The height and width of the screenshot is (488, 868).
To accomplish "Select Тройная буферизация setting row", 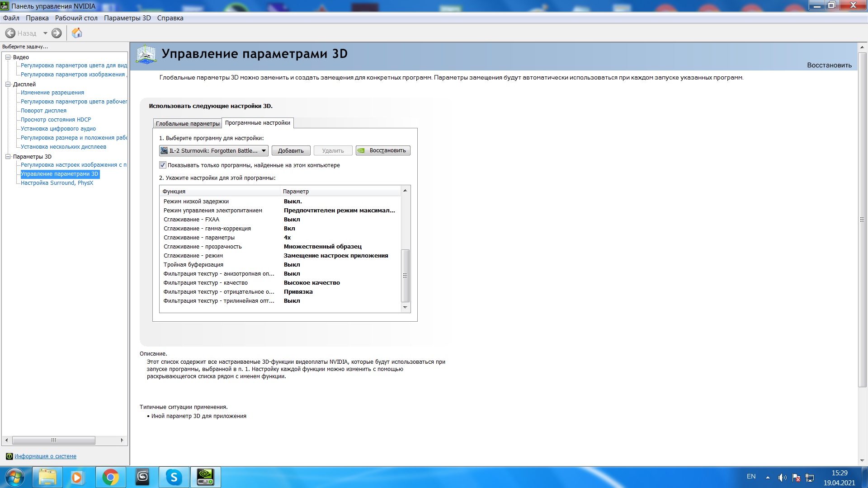I will pos(280,265).
